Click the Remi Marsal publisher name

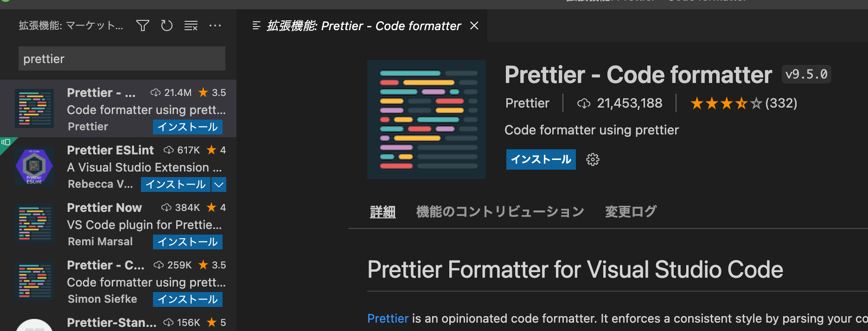100,242
